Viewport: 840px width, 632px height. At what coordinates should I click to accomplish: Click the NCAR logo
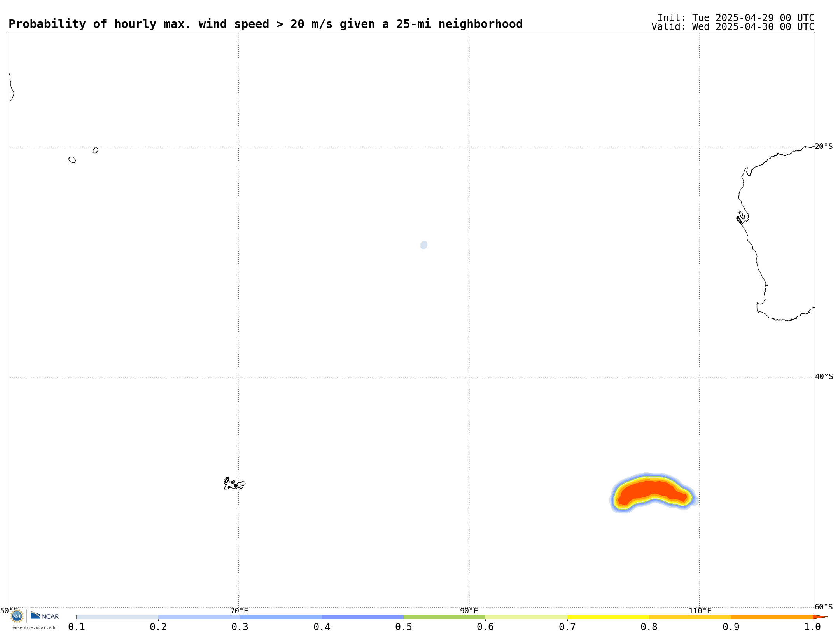pos(45,616)
